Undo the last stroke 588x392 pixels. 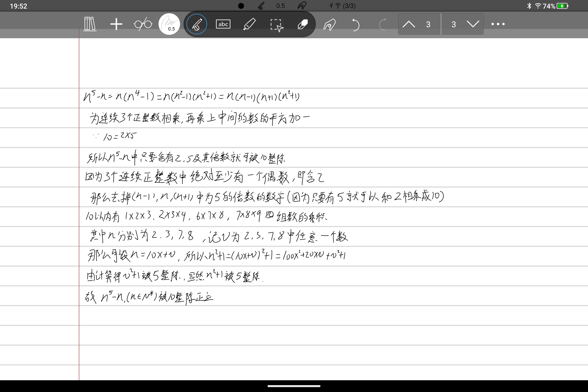point(356,25)
